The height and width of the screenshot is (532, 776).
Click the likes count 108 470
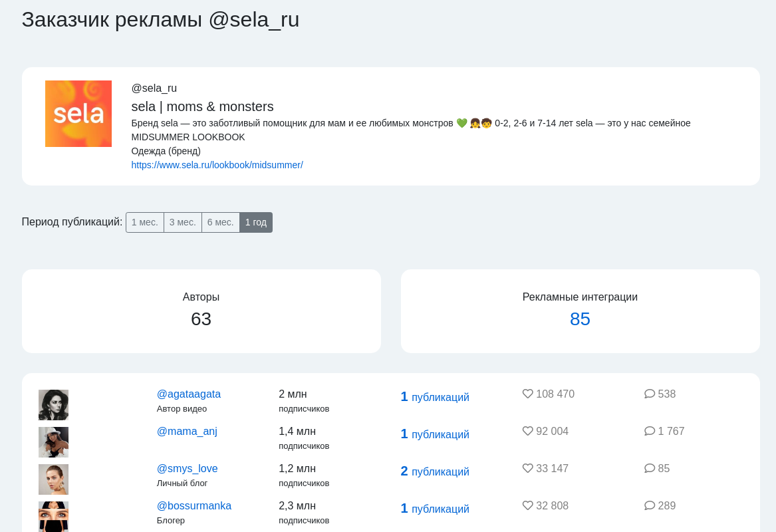(555, 394)
